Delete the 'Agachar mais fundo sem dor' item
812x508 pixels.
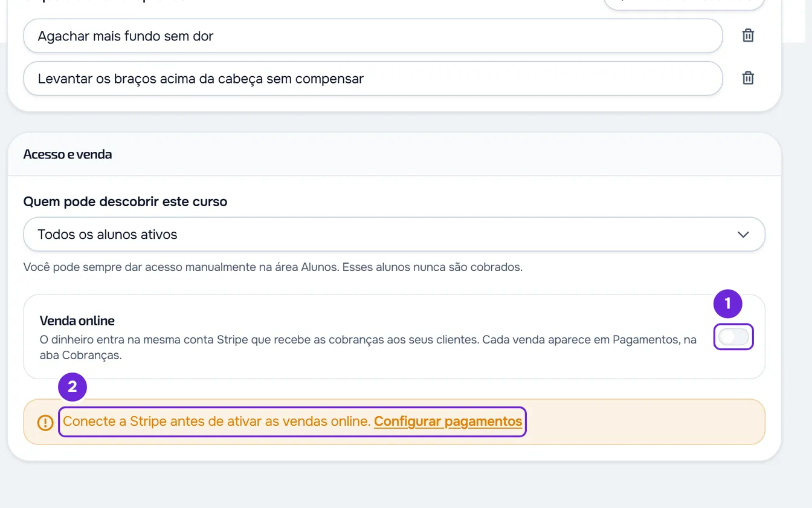click(x=748, y=36)
